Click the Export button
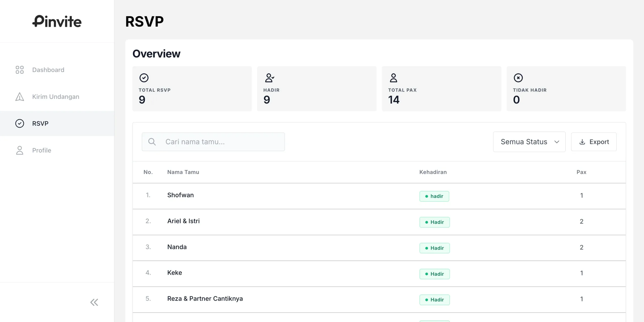 [x=594, y=142]
